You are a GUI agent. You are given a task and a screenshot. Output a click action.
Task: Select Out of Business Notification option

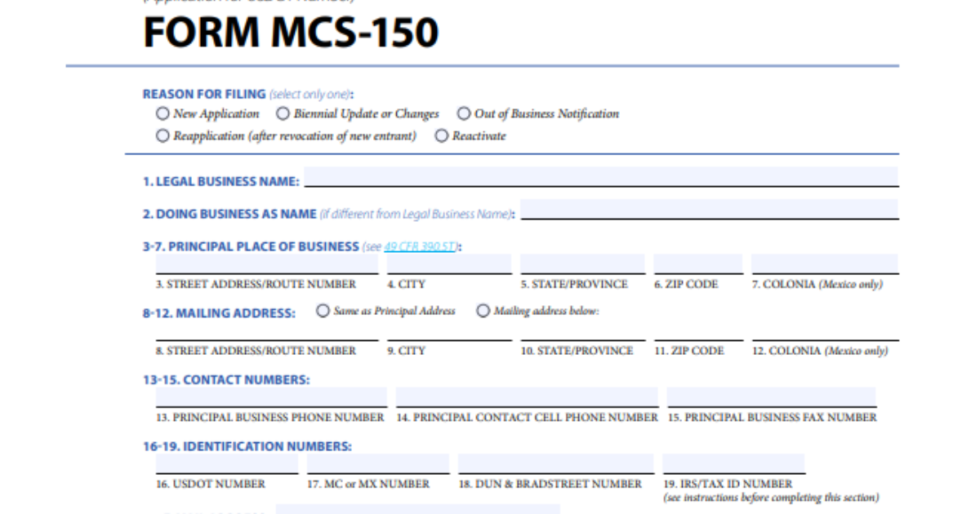[464, 114]
